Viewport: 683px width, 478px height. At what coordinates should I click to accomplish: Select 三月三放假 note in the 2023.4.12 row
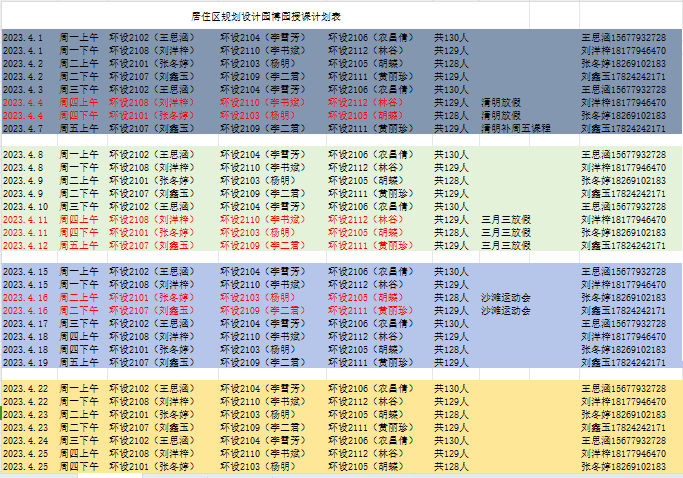point(507,245)
